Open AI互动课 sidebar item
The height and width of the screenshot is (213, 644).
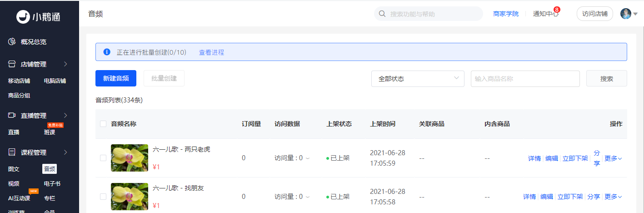[19, 198]
